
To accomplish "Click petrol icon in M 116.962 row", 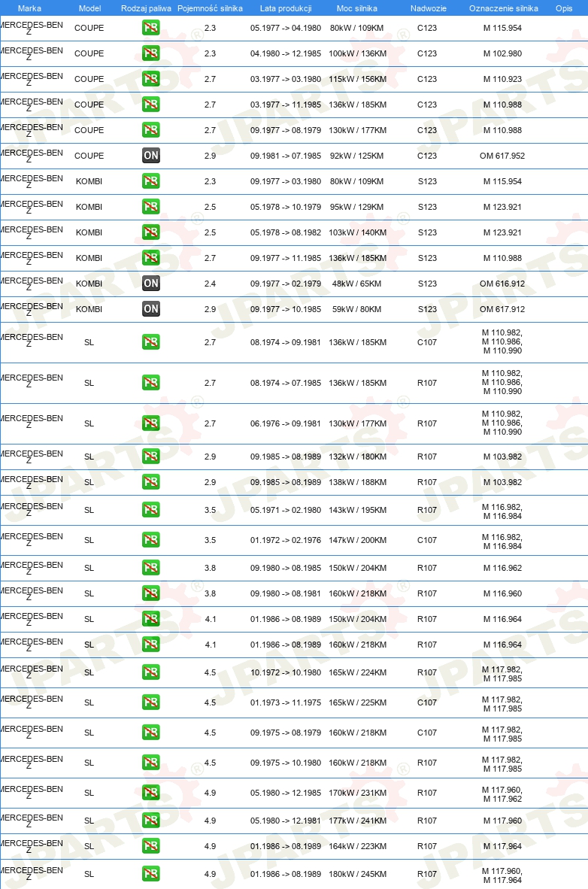I will pyautogui.click(x=151, y=568).
